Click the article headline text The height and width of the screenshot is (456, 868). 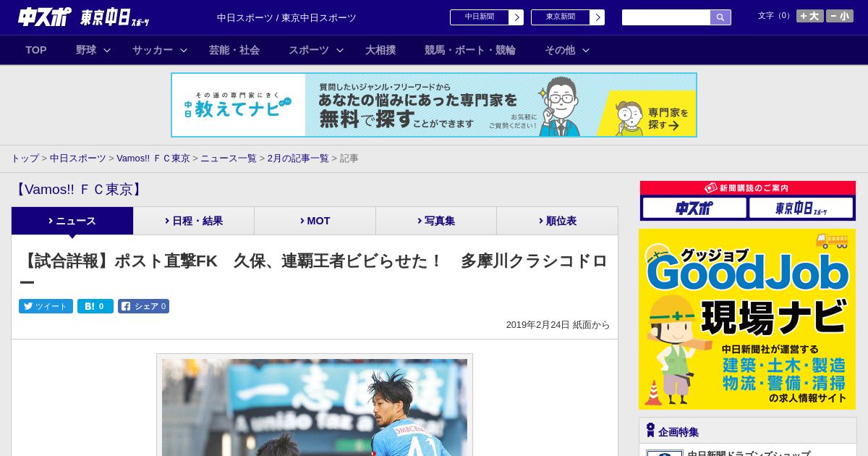(x=315, y=271)
